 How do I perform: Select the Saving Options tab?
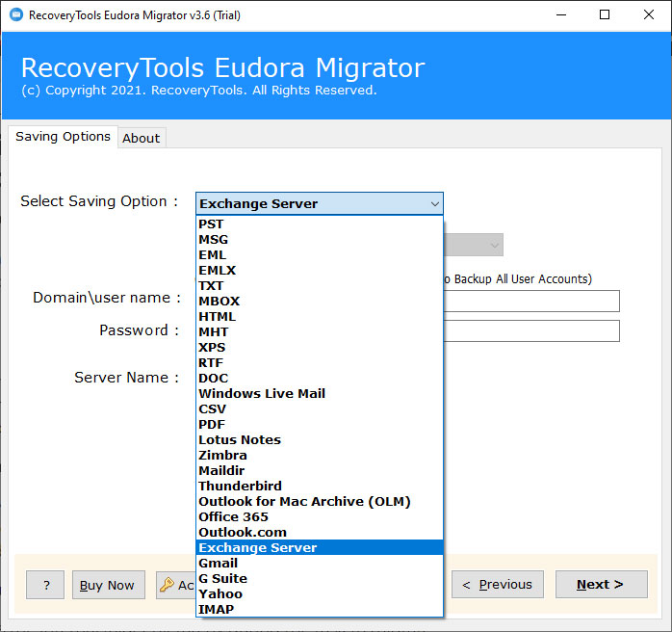click(x=63, y=137)
